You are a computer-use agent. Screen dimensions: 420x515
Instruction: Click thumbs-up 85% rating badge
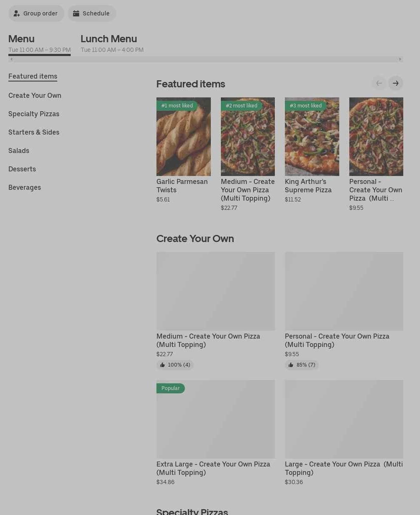pos(302,365)
